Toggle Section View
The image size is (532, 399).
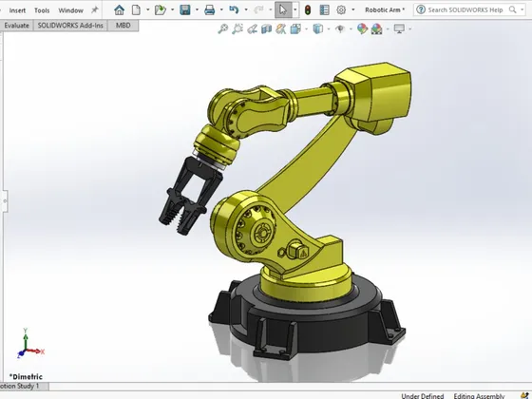267,29
